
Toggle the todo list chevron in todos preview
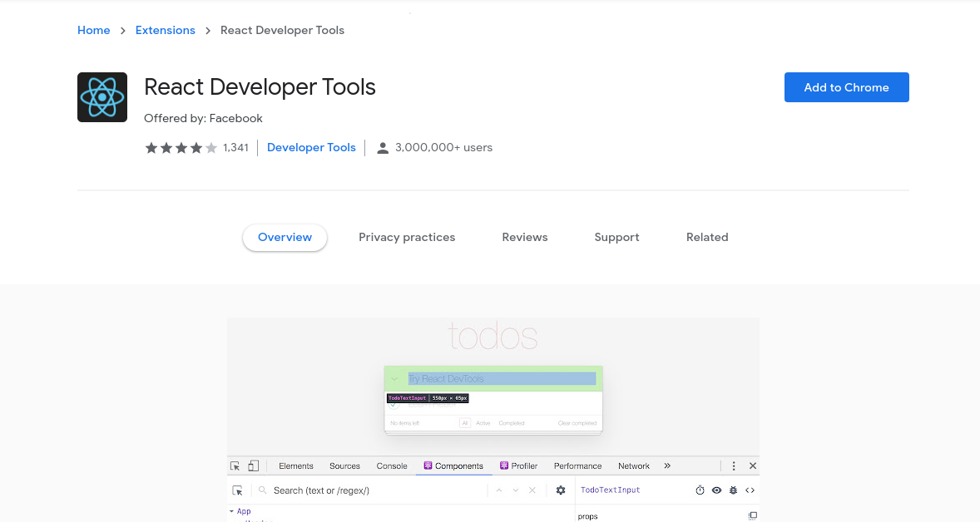pyautogui.click(x=394, y=379)
